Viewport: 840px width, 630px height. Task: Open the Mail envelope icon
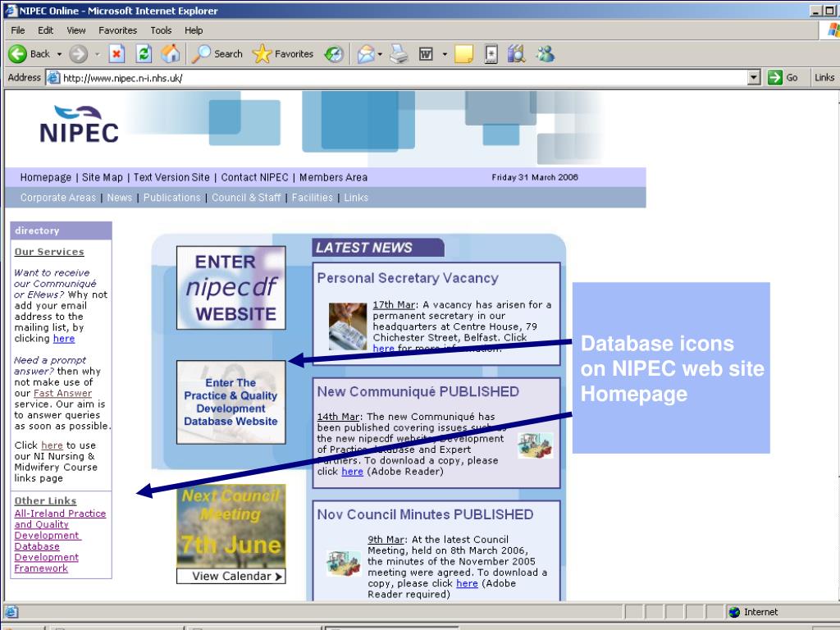pos(366,53)
